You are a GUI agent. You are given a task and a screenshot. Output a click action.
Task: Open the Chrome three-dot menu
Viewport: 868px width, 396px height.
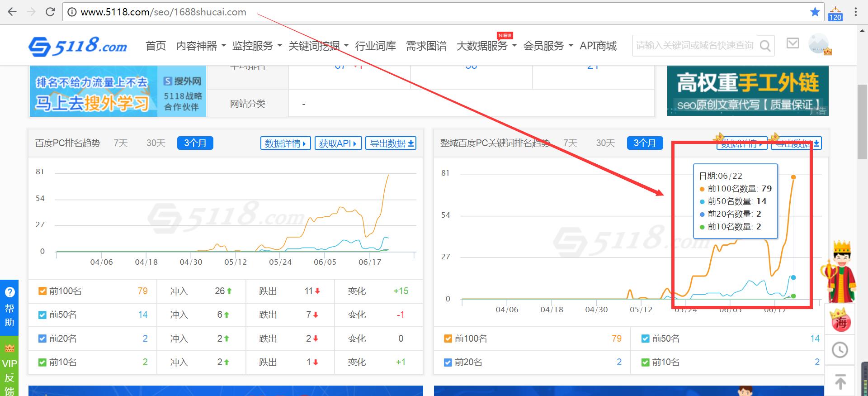click(855, 12)
